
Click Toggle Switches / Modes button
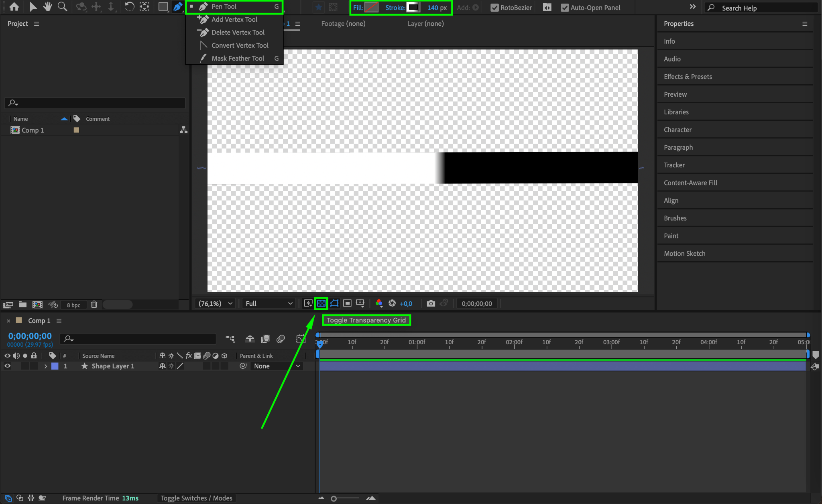click(196, 498)
